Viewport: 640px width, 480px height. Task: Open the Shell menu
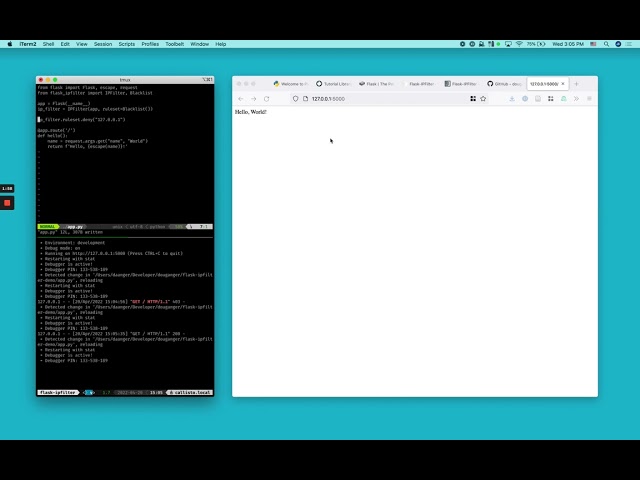tap(48, 44)
